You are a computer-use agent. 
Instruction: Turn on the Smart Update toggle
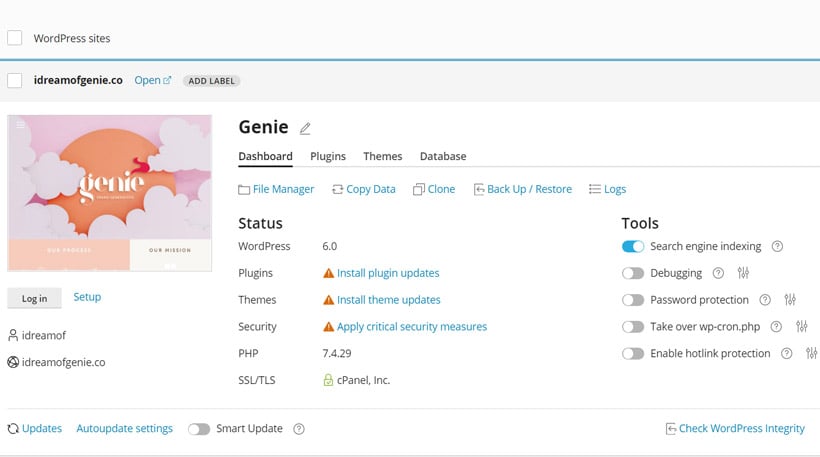pos(199,429)
